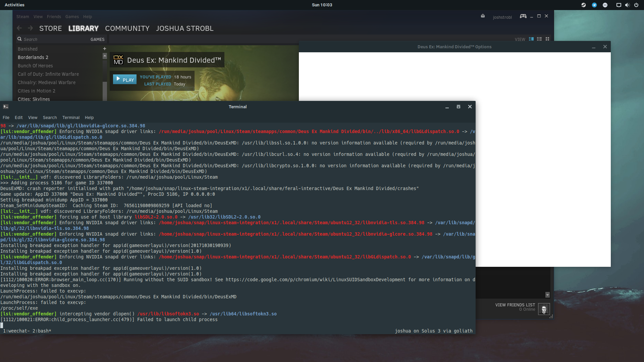Click the Deus Ex MD game logo icon
This screenshot has width=644, height=362.
(x=118, y=60)
